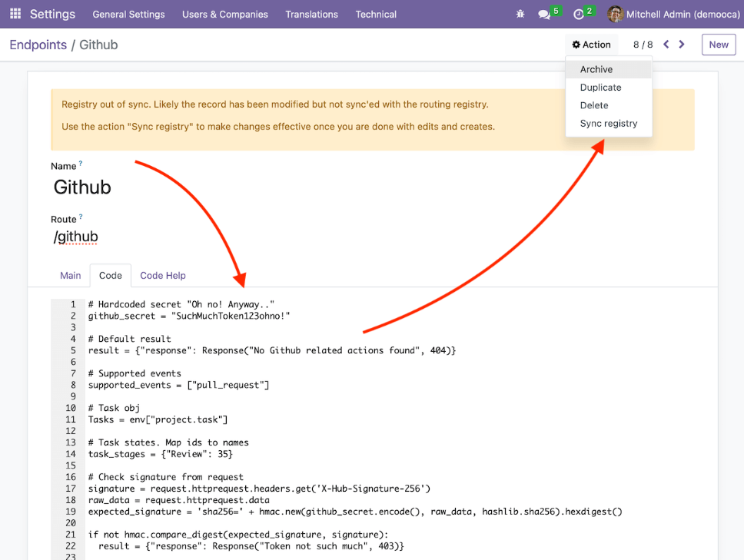
Task: Open the Action dropdown
Action: [591, 44]
